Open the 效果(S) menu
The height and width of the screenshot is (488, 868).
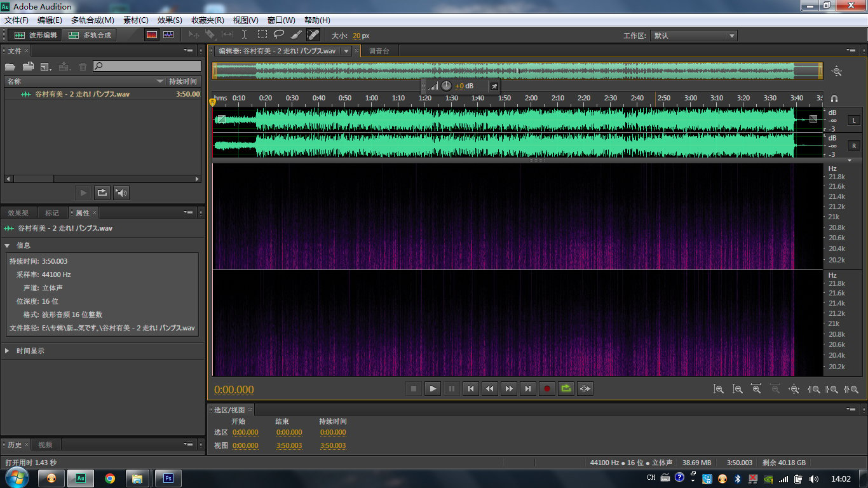tap(170, 20)
